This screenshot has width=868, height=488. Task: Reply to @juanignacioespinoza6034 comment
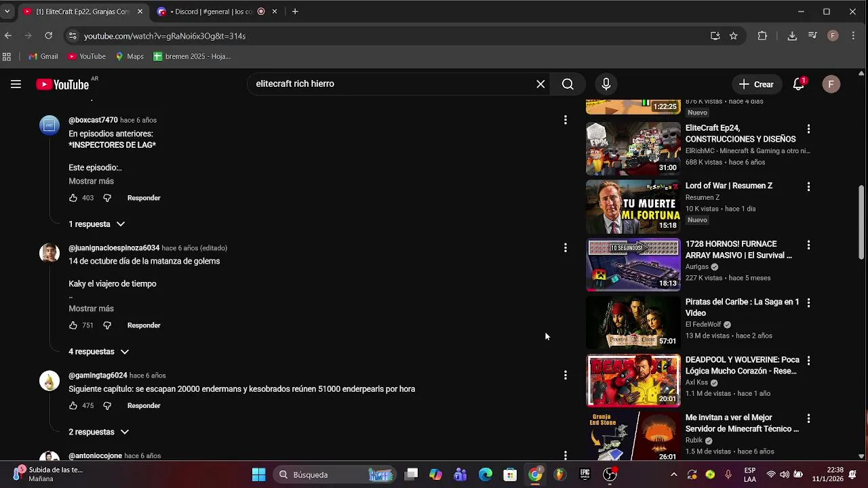coord(144,325)
